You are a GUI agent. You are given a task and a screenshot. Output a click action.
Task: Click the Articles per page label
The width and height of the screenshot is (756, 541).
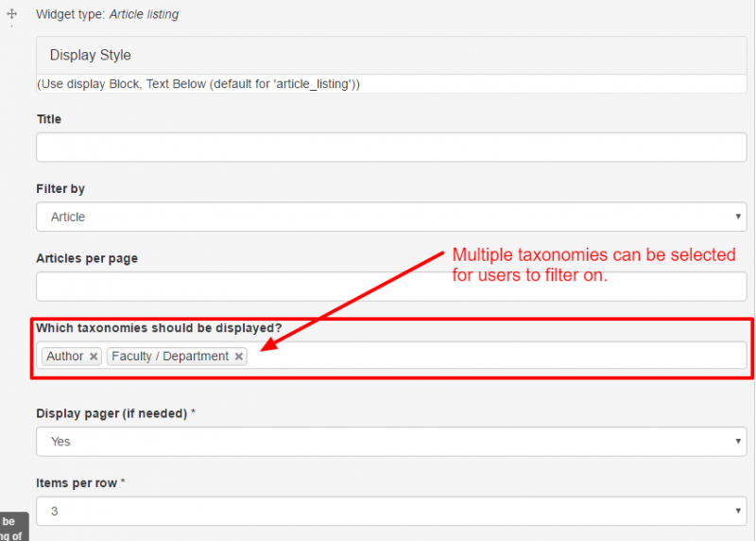(87, 258)
